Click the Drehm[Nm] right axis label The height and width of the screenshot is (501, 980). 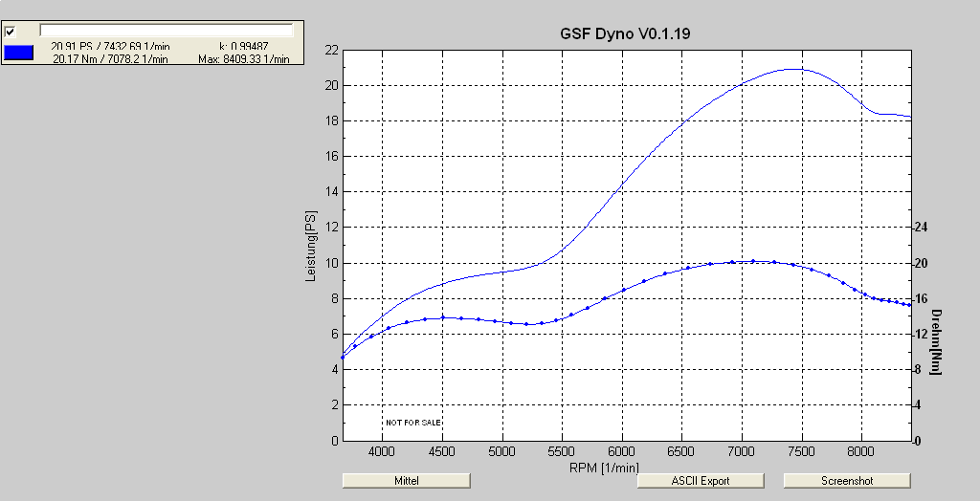(937, 341)
